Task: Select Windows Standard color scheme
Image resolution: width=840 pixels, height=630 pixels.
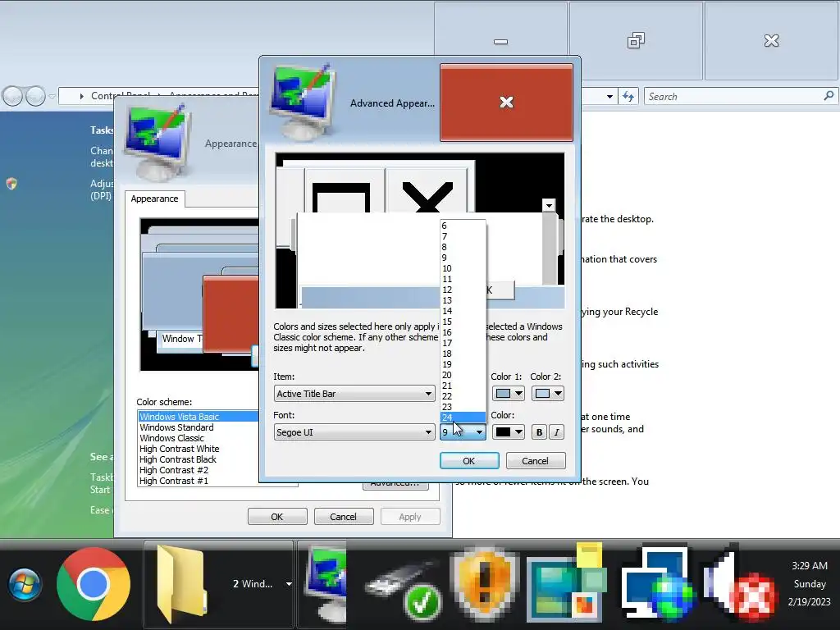Action: point(198,427)
